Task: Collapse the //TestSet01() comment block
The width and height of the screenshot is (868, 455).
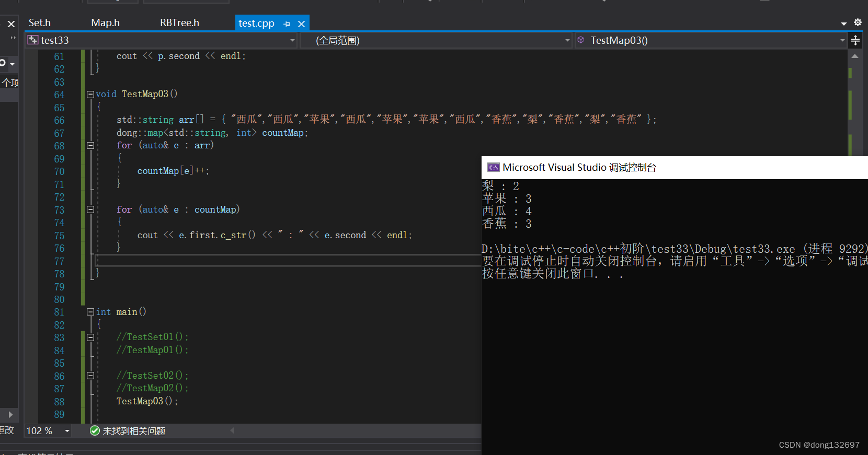Action: tap(90, 337)
